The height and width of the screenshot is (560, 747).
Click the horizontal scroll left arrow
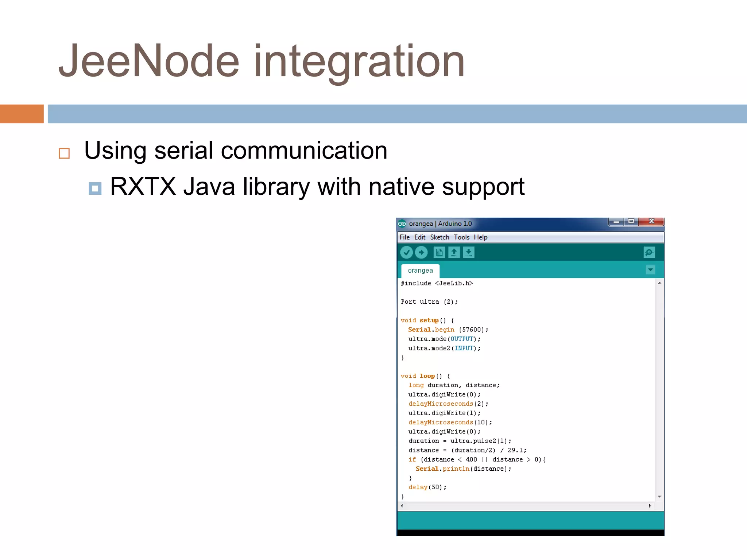pos(402,506)
